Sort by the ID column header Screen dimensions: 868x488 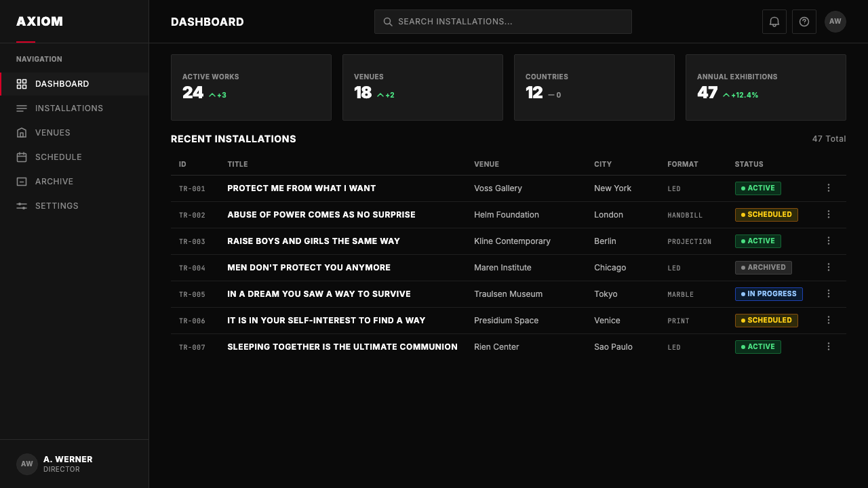point(182,164)
